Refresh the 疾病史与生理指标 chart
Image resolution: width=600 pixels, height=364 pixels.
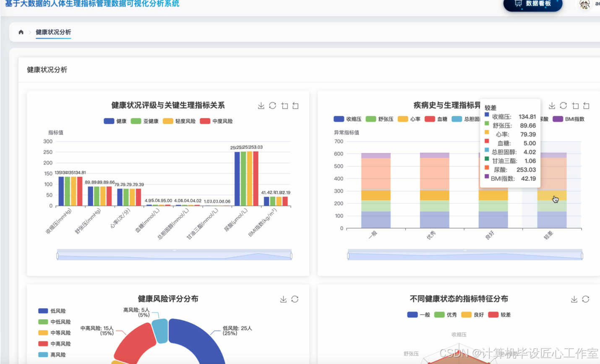pos(563,106)
